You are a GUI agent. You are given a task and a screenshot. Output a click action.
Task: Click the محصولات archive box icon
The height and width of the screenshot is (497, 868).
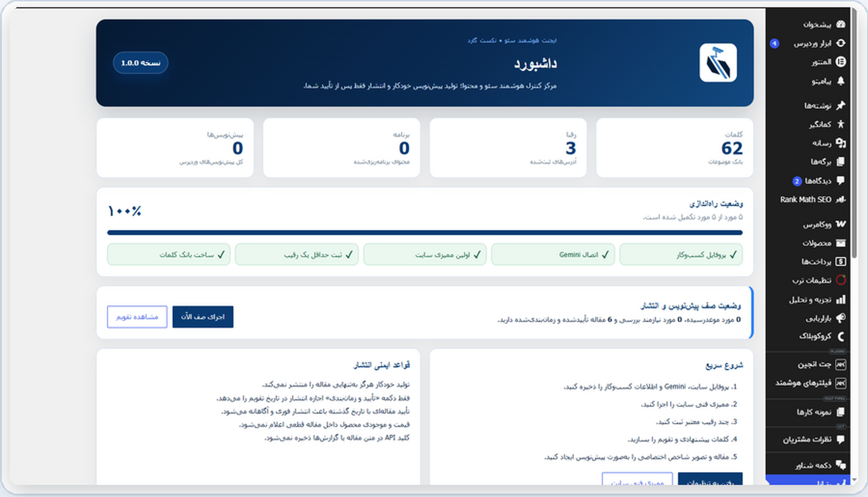pyautogui.click(x=841, y=243)
